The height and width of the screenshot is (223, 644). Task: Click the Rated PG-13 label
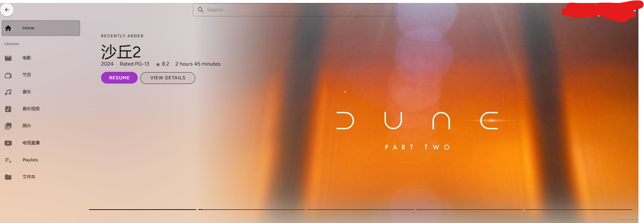pos(134,64)
